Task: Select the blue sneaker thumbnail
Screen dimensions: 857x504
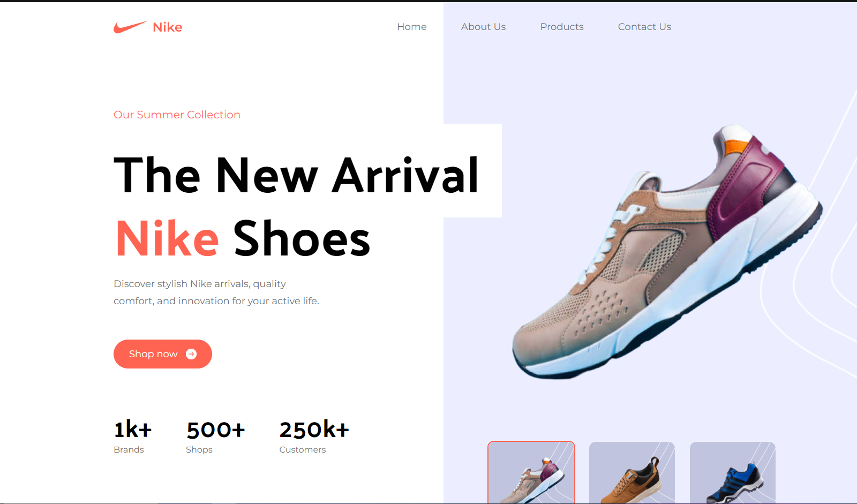Action: (733, 472)
